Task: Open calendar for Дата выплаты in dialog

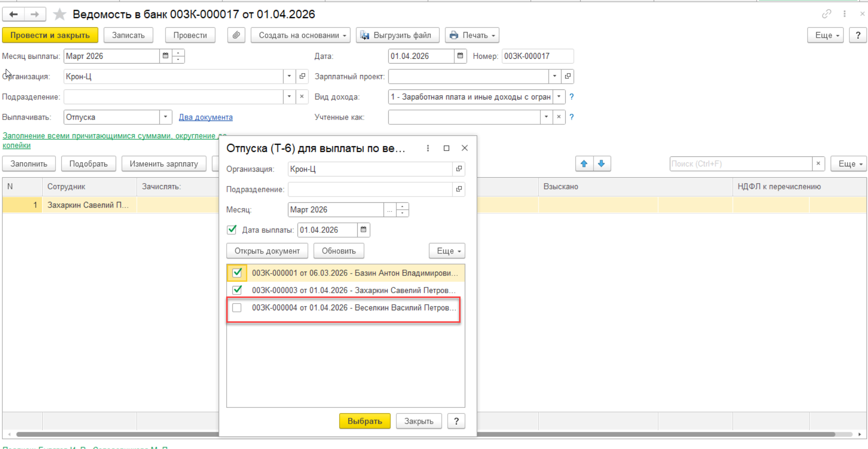Action: [x=363, y=230]
